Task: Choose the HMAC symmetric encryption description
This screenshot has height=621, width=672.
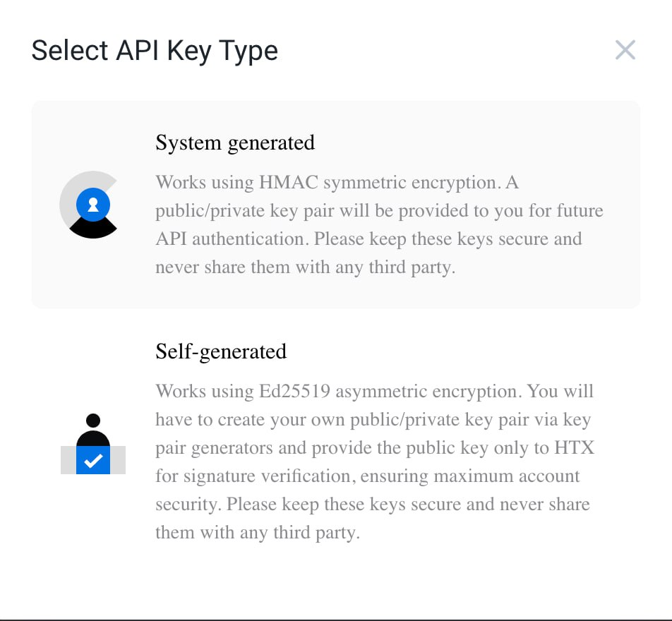Action: pos(379,224)
